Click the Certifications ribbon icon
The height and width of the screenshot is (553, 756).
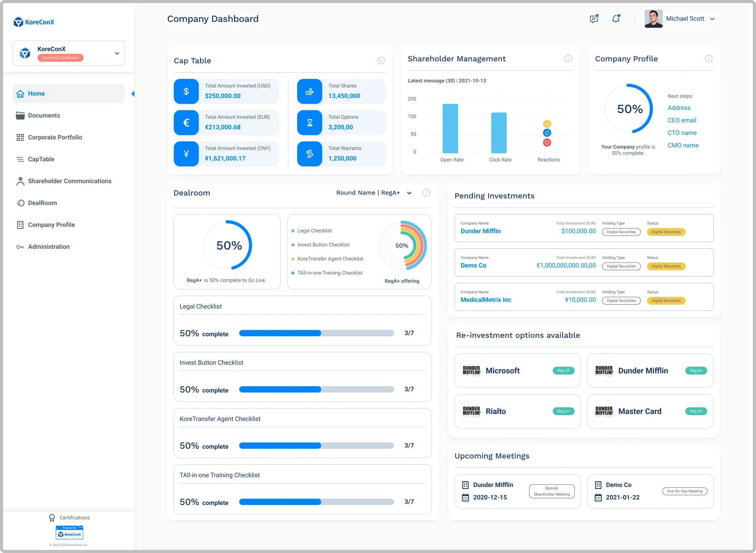coord(52,518)
